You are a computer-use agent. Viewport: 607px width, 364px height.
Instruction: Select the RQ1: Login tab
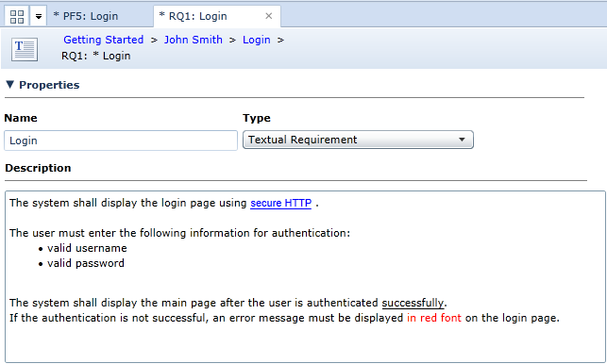pyautogui.click(x=198, y=16)
